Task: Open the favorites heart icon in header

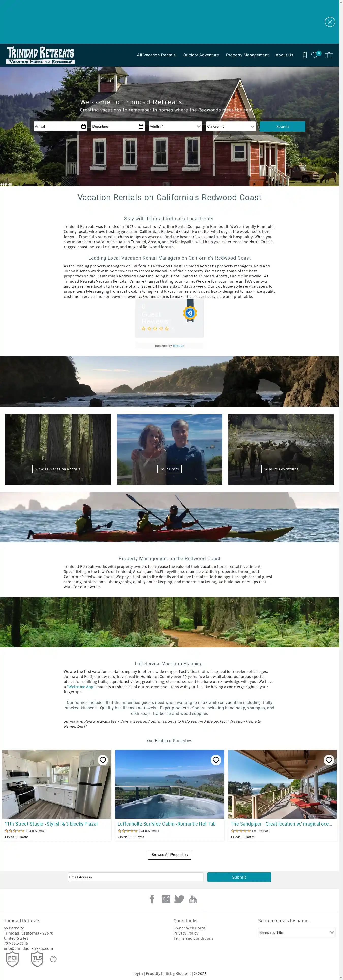Action: (315, 55)
